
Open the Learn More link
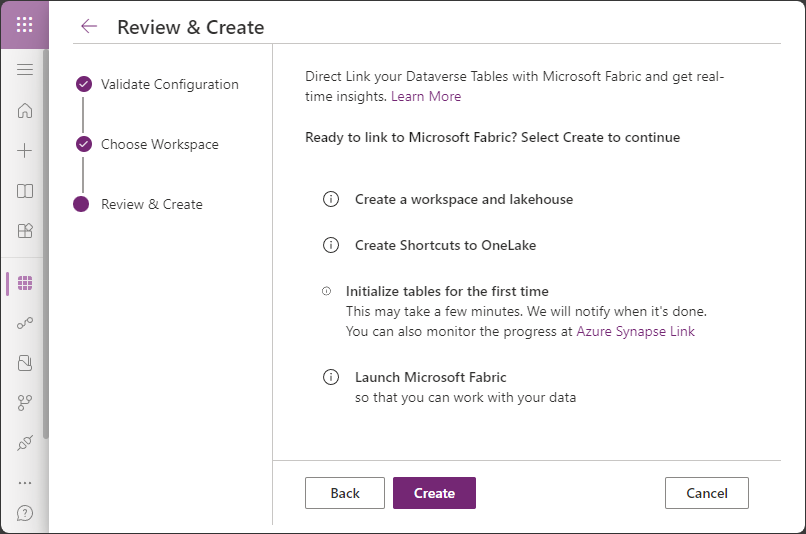(x=426, y=97)
